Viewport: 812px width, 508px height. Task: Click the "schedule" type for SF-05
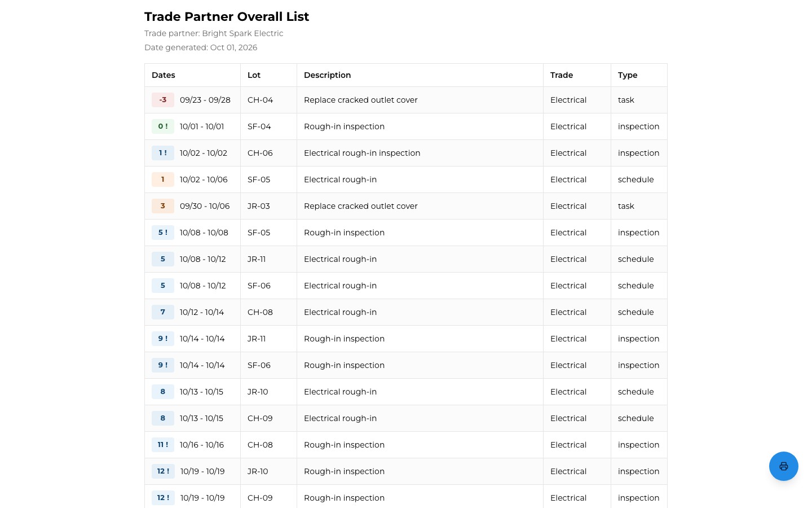pos(636,179)
